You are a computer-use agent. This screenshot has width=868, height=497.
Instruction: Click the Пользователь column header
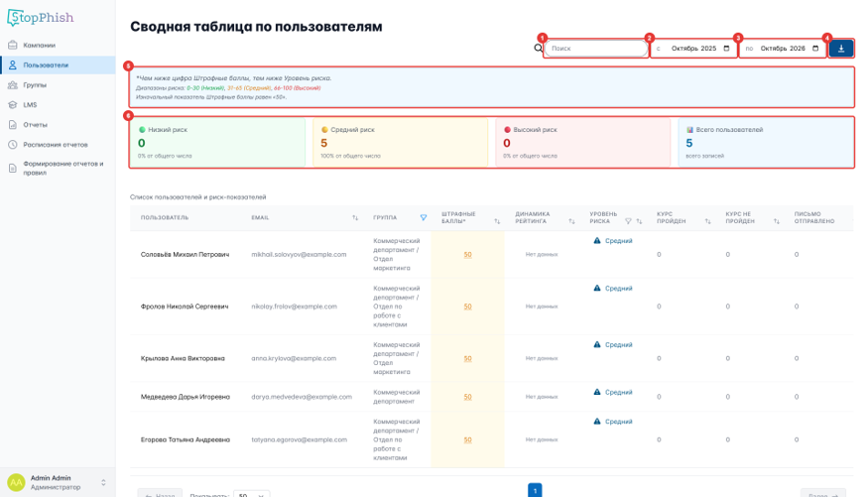pos(165,218)
